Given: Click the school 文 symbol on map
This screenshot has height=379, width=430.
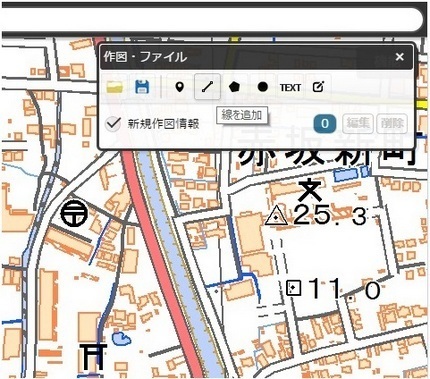Looking at the screenshot, I should tap(311, 190).
